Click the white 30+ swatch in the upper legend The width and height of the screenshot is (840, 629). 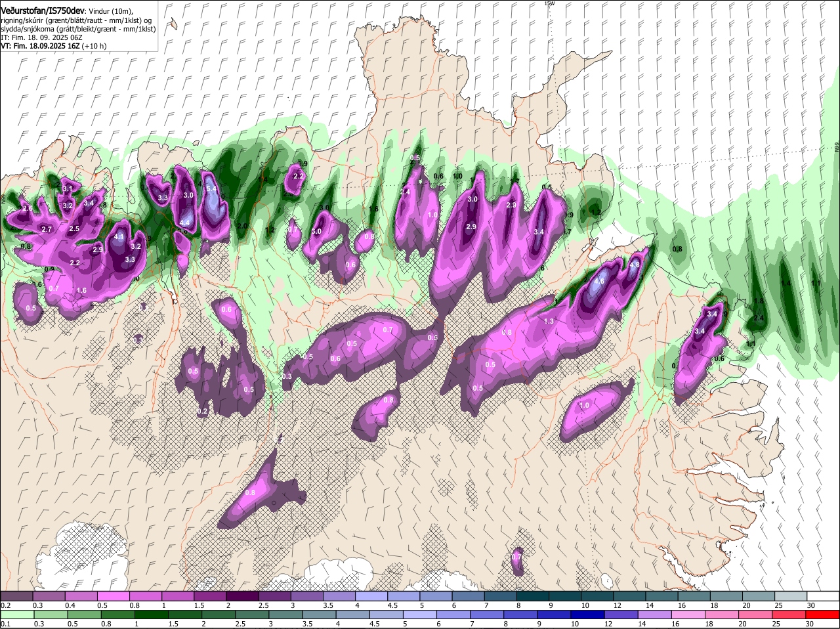824,596
